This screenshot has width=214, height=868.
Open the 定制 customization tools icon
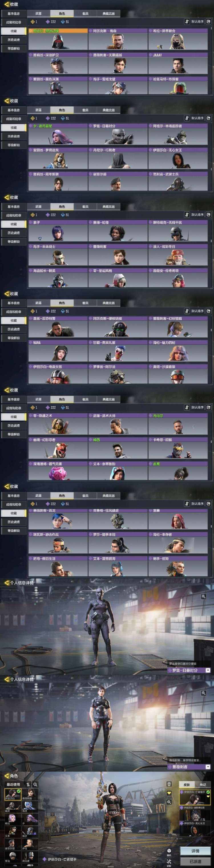169,861
